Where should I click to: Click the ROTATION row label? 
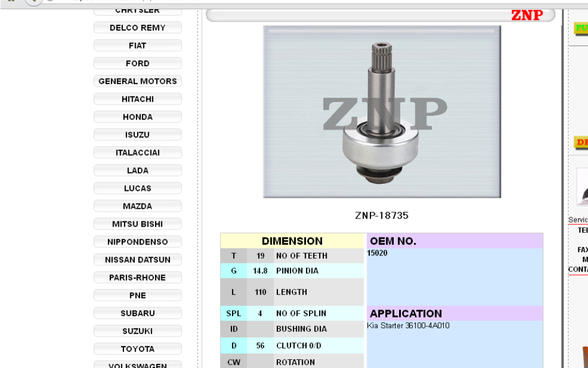click(296, 362)
